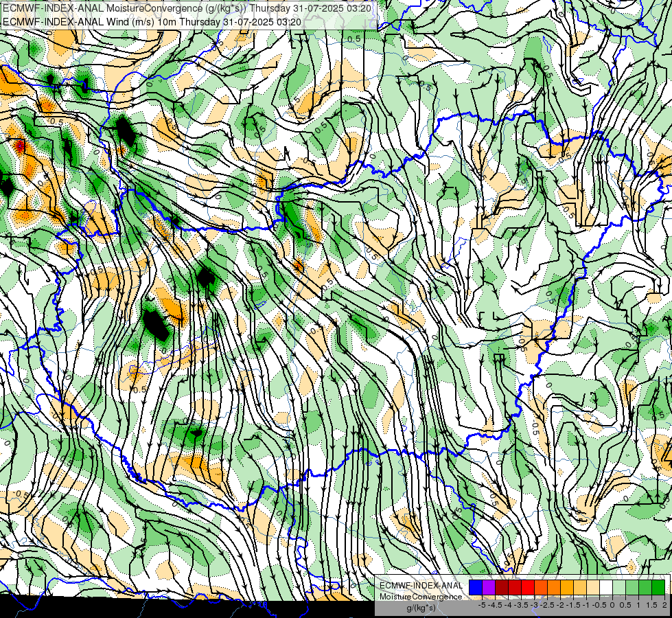Pick the orange swatch between -2.5 and -2
The height and width of the screenshot is (618, 672).
coord(554,587)
